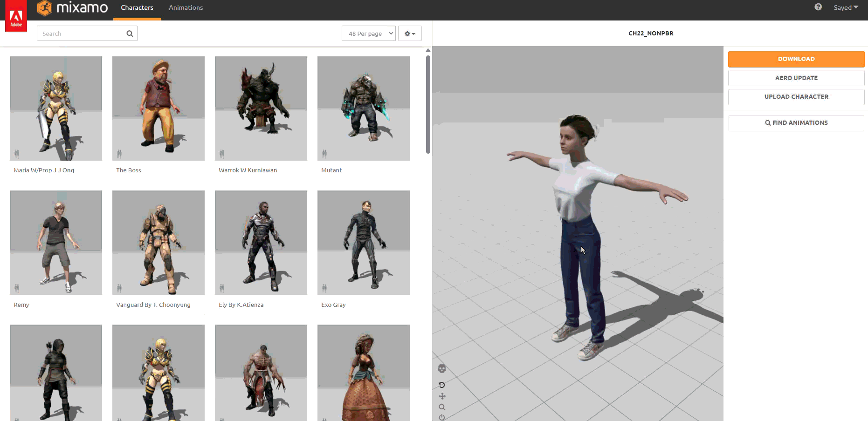Click the rotate camera icon in viewport
This screenshot has height=421, width=868.
[442, 385]
